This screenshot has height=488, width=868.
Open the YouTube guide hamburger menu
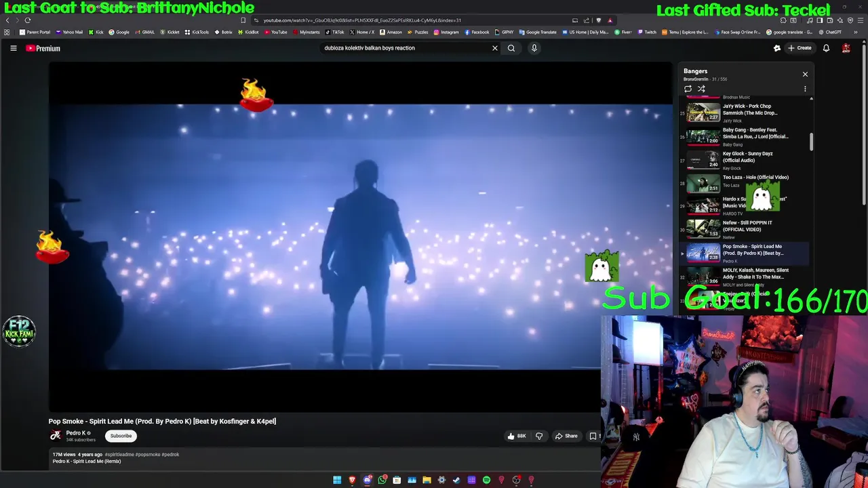tap(13, 48)
